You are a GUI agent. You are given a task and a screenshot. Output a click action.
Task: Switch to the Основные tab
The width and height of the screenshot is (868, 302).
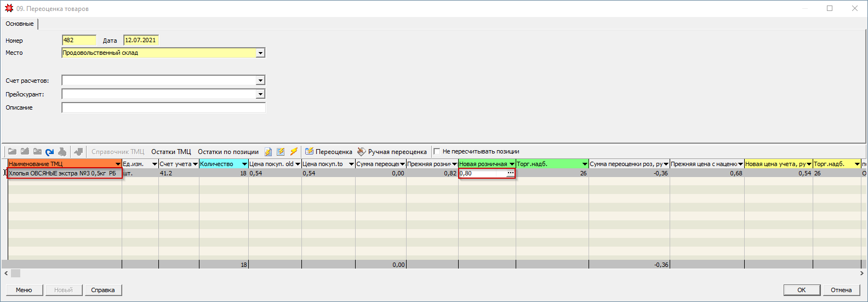click(20, 24)
